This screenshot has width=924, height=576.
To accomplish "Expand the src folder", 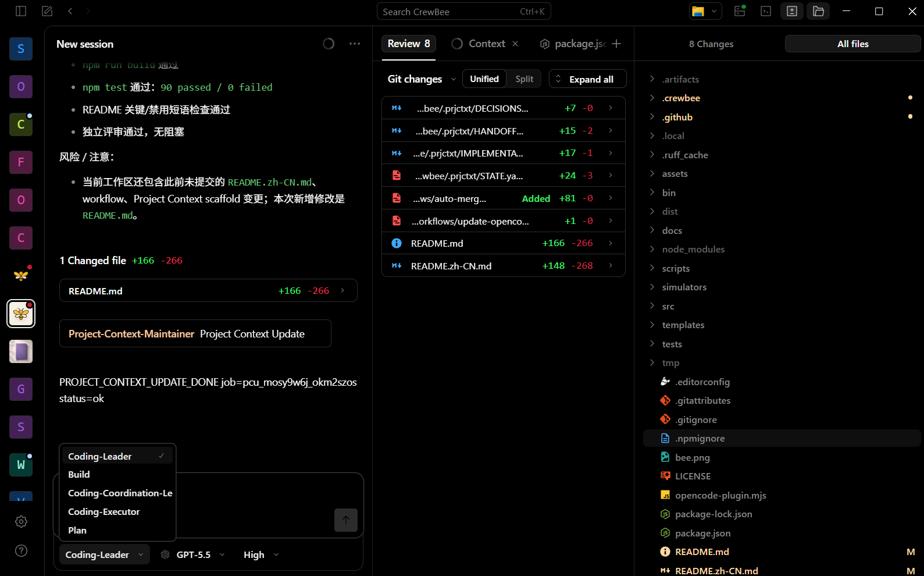I will (782, 306).
